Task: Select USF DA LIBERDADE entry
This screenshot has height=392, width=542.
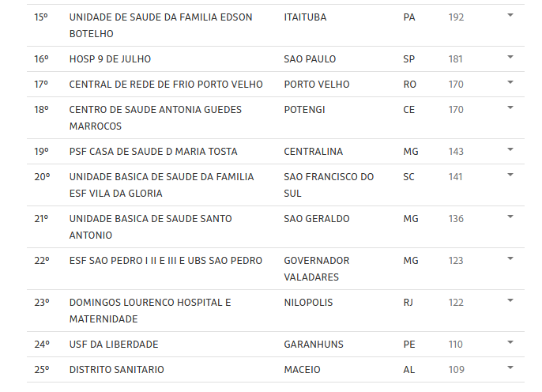Action: click(x=114, y=345)
